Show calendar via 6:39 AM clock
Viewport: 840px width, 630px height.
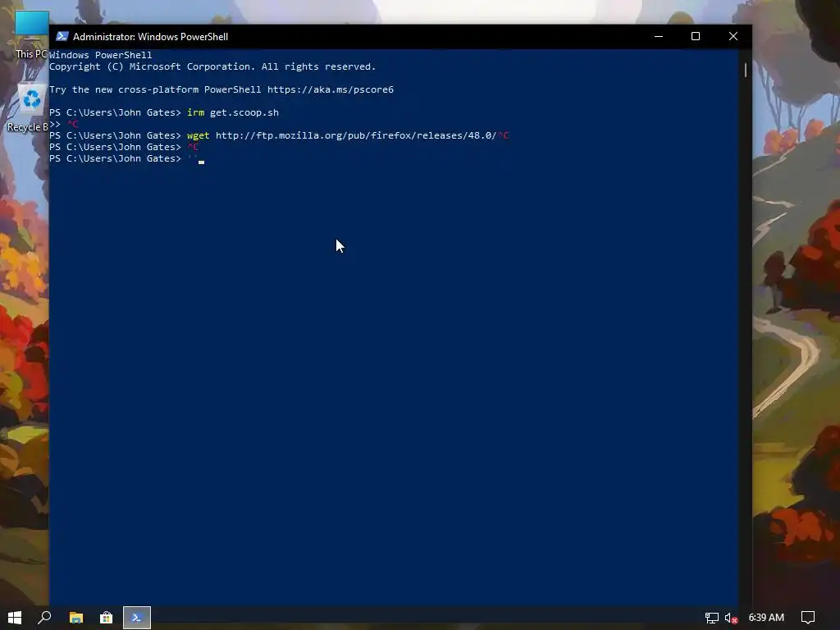coord(766,618)
